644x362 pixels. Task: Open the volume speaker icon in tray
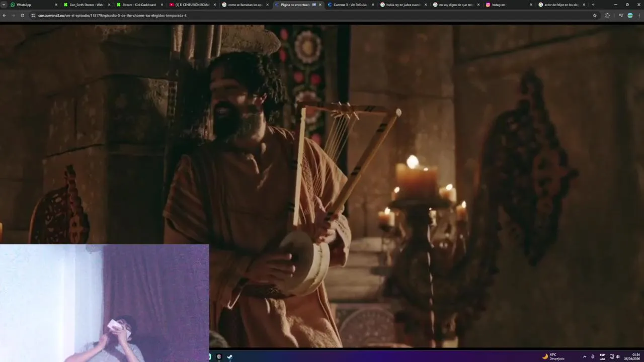618,356
